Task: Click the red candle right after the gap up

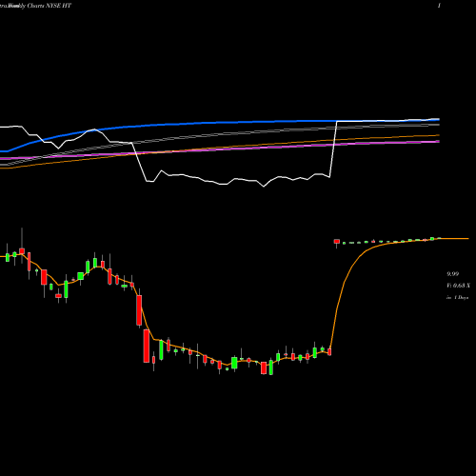Action: [x=337, y=242]
